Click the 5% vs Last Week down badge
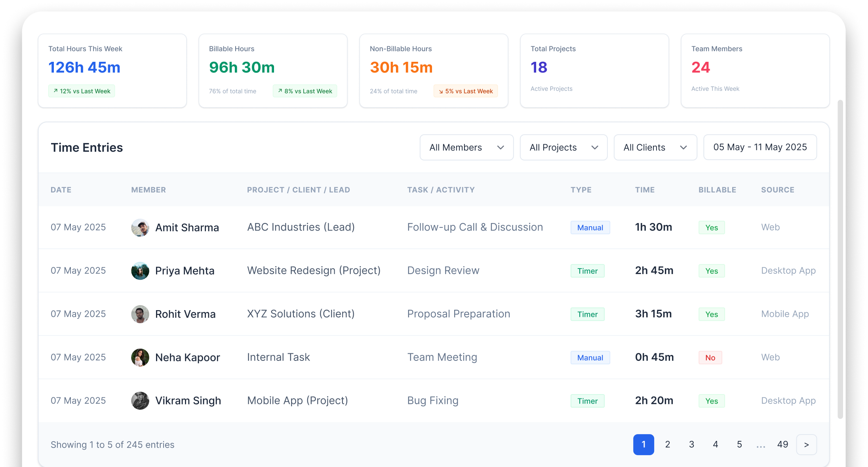Viewport: 868px width, 467px height. coord(466,91)
